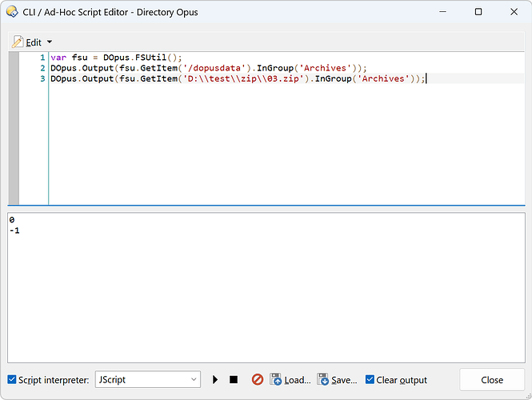Click the Save... button label

click(x=344, y=380)
